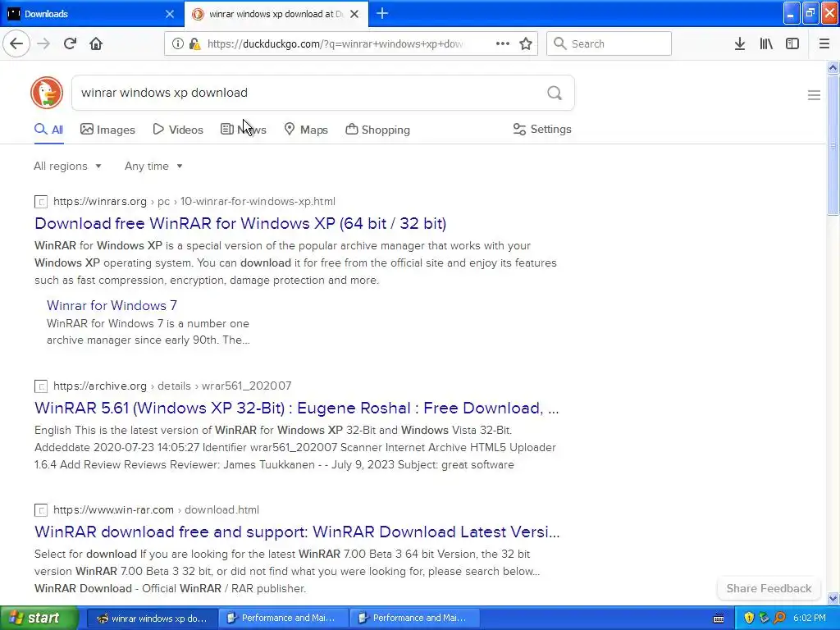Click the archive.org details URL
The width and height of the screenshot is (840, 630).
172,386
